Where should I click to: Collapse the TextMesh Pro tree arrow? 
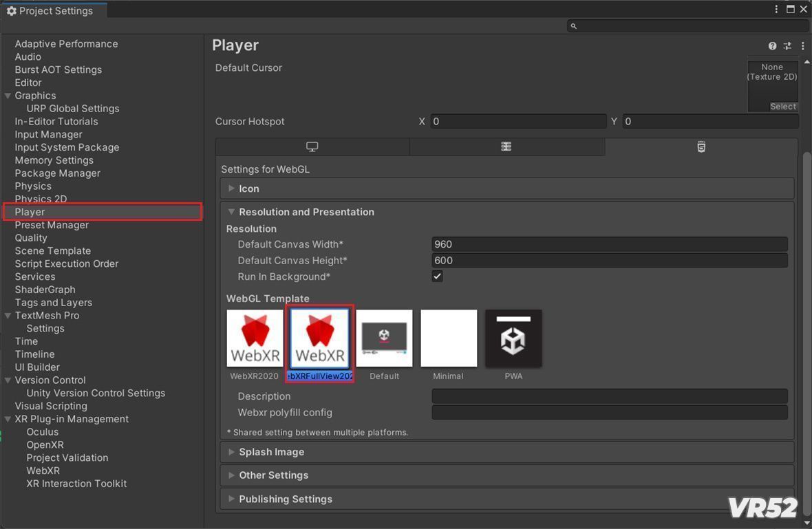coord(8,316)
